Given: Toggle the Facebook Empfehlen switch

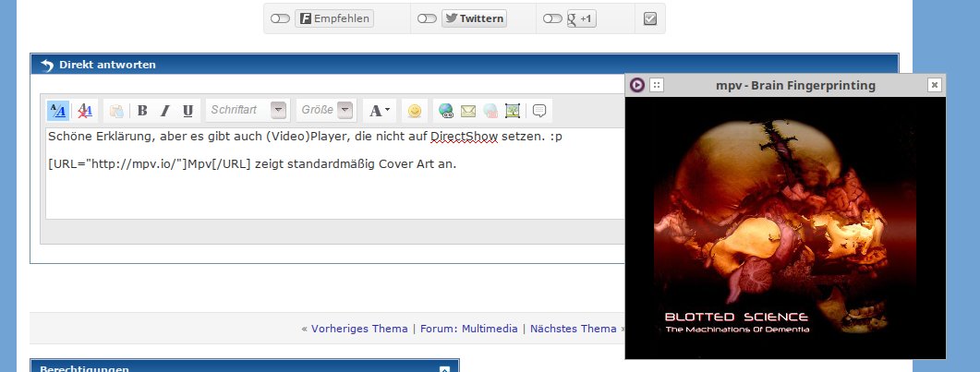Looking at the screenshot, I should 280,18.
